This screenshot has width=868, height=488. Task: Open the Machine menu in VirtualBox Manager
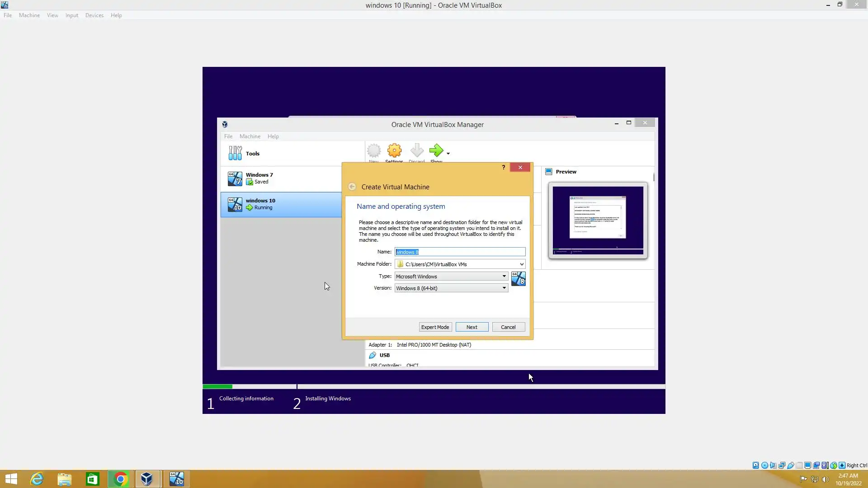pyautogui.click(x=250, y=136)
